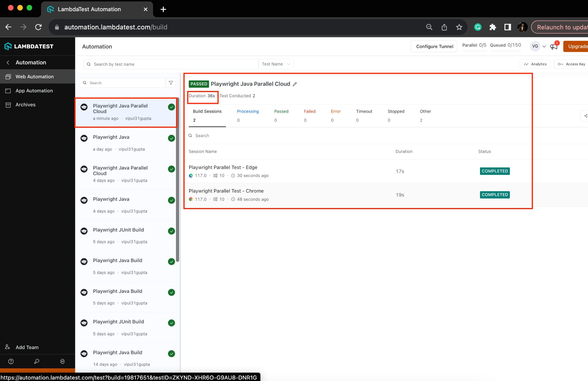Screen dimensions: 588x381
Task: Click the Web Automation sidebar icon
Action: (8, 77)
